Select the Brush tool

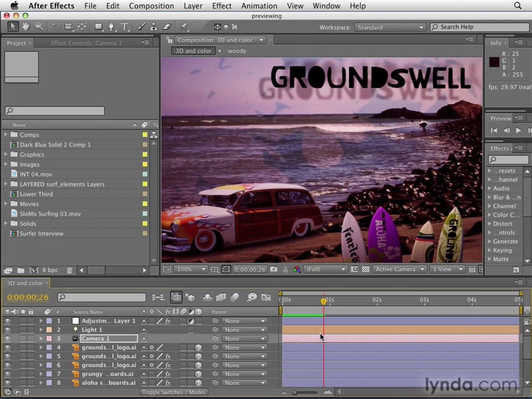[141, 27]
